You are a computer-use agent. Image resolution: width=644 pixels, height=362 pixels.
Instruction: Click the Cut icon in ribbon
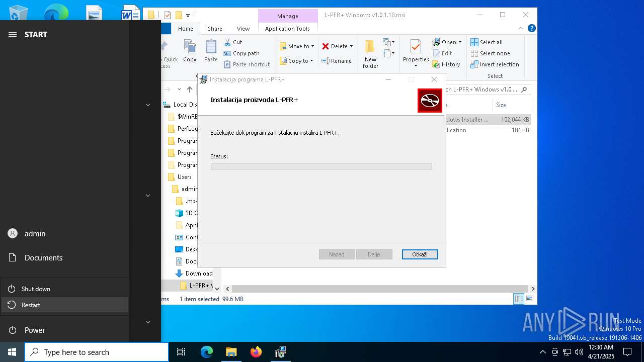click(227, 42)
